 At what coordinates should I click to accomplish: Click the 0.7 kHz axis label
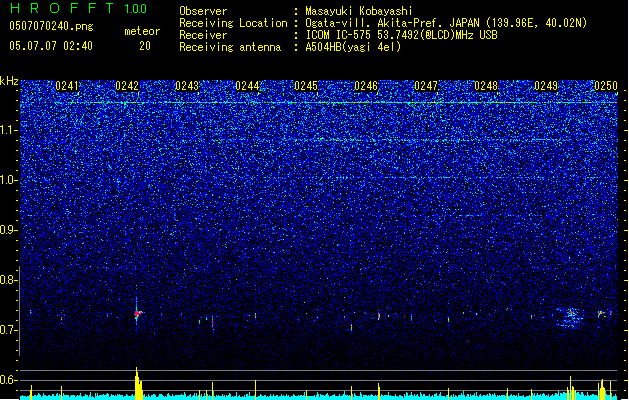[8, 330]
